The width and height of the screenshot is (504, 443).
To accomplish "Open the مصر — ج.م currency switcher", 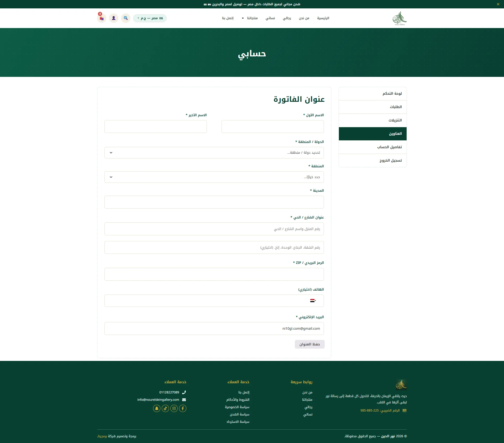I will [150, 18].
